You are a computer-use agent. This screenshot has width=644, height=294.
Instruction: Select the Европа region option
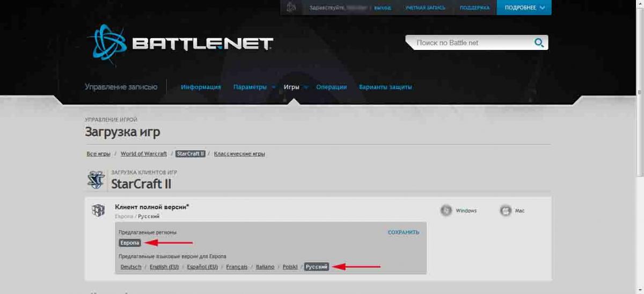[x=130, y=243]
